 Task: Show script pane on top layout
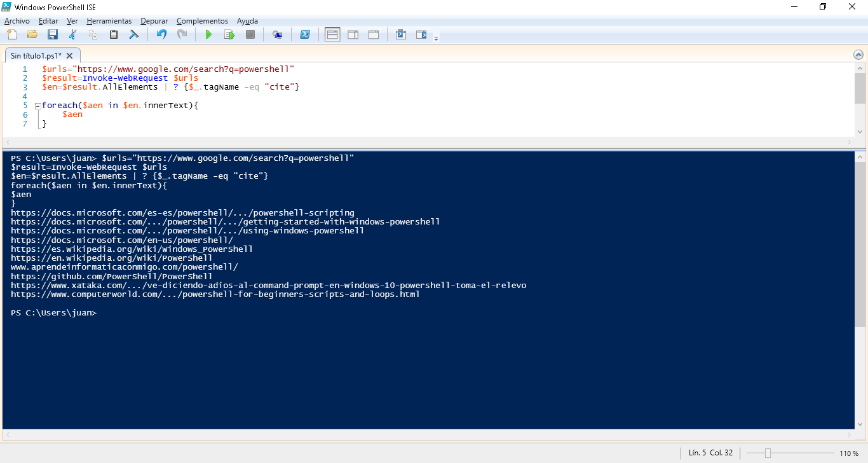pyautogui.click(x=332, y=34)
